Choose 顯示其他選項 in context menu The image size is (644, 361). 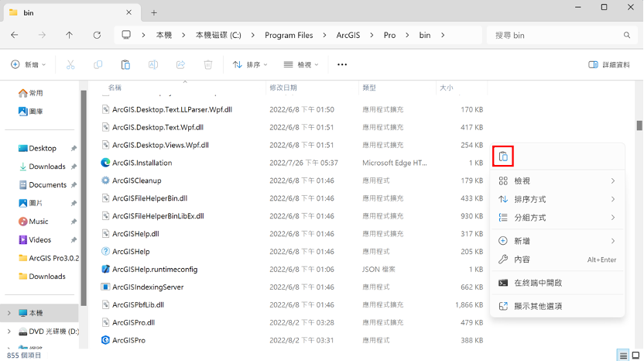538,306
